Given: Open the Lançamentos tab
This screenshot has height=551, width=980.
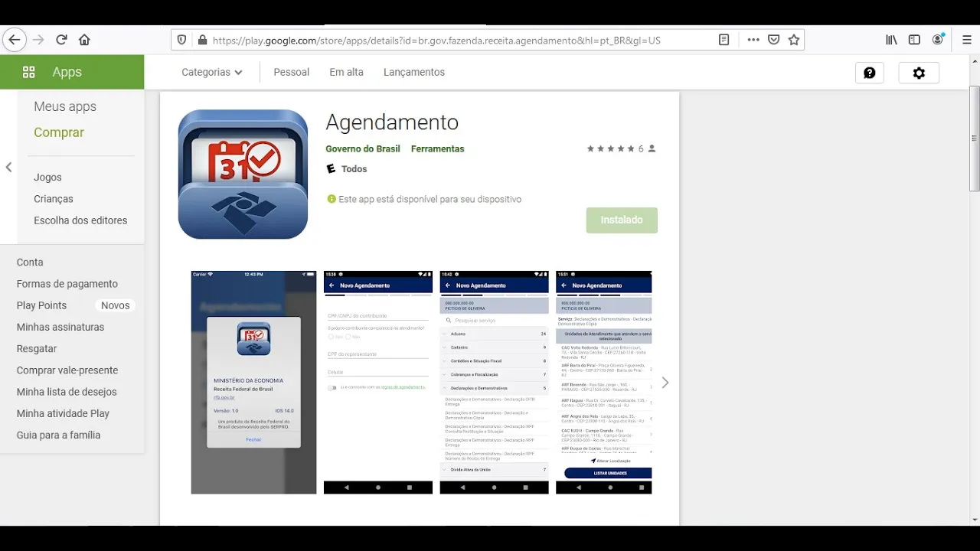Looking at the screenshot, I should (x=413, y=72).
